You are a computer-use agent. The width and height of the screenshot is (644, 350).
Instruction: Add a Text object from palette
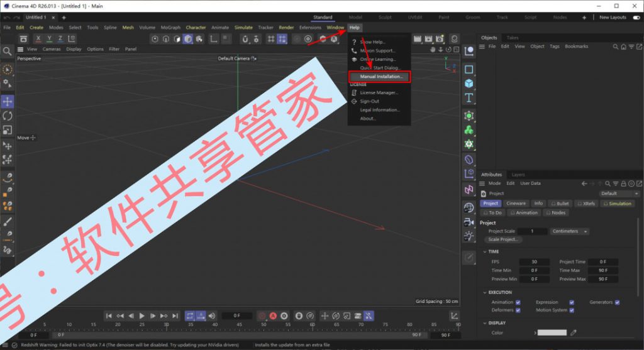pyautogui.click(x=469, y=97)
